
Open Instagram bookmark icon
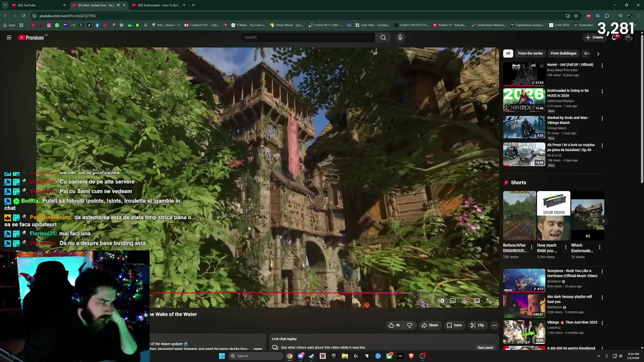click(49, 25)
